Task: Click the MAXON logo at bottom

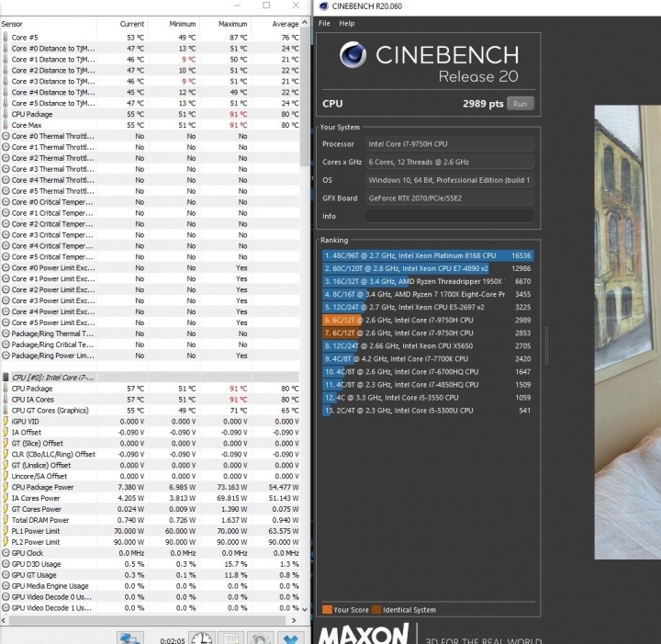Action: [364, 634]
